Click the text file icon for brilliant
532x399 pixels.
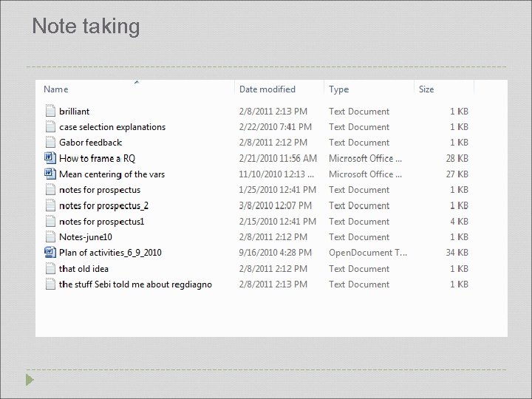point(50,111)
